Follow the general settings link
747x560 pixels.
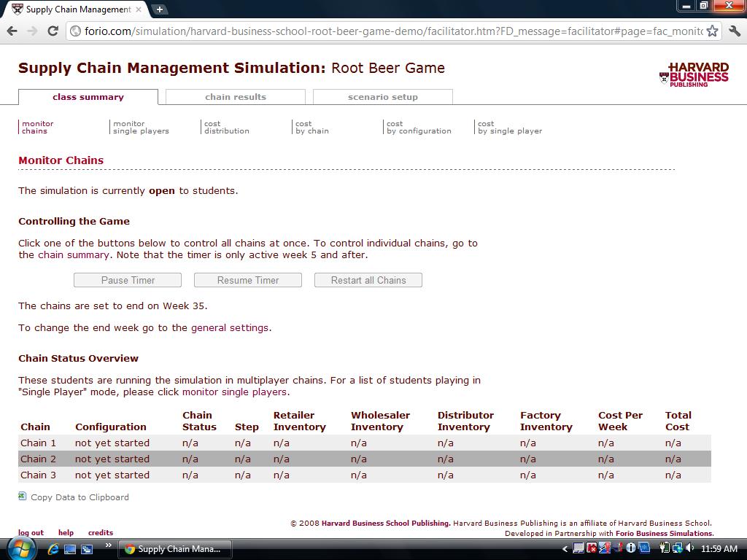[230, 327]
